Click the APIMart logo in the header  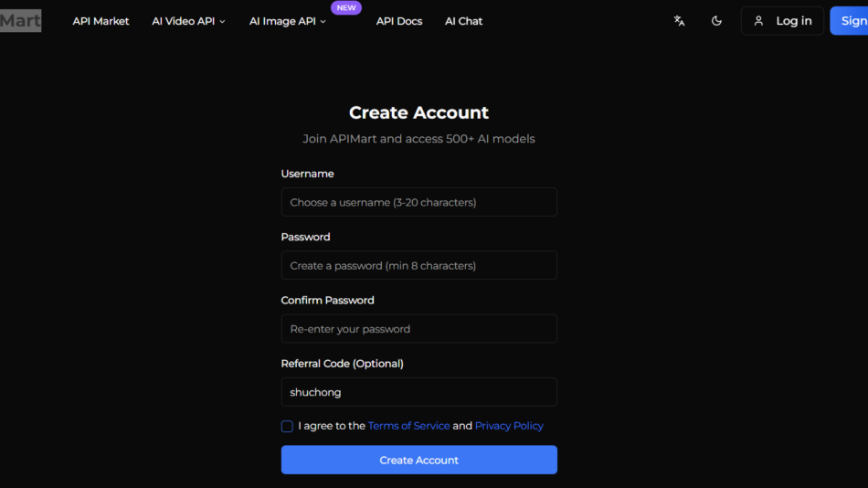tap(20, 21)
